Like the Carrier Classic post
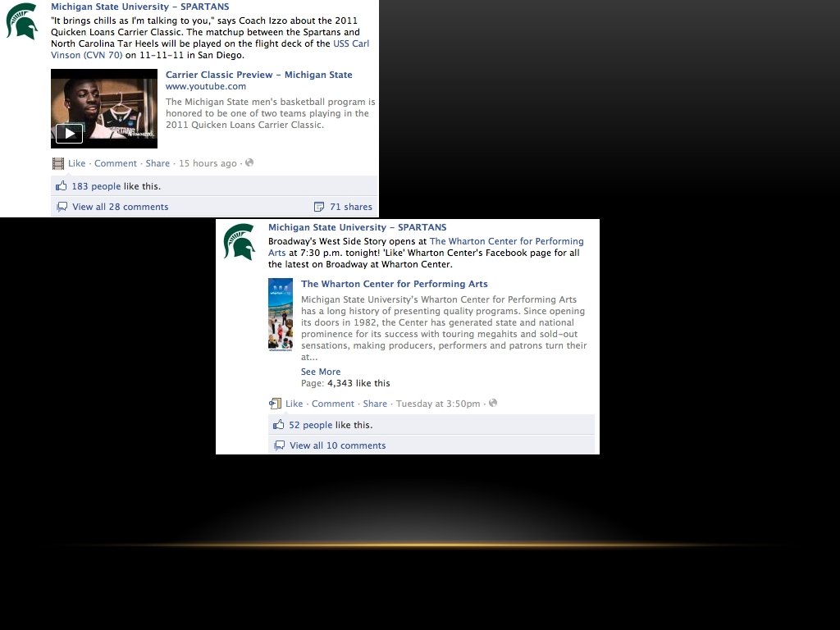Viewport: 840px width, 630px height. pyautogui.click(x=76, y=163)
